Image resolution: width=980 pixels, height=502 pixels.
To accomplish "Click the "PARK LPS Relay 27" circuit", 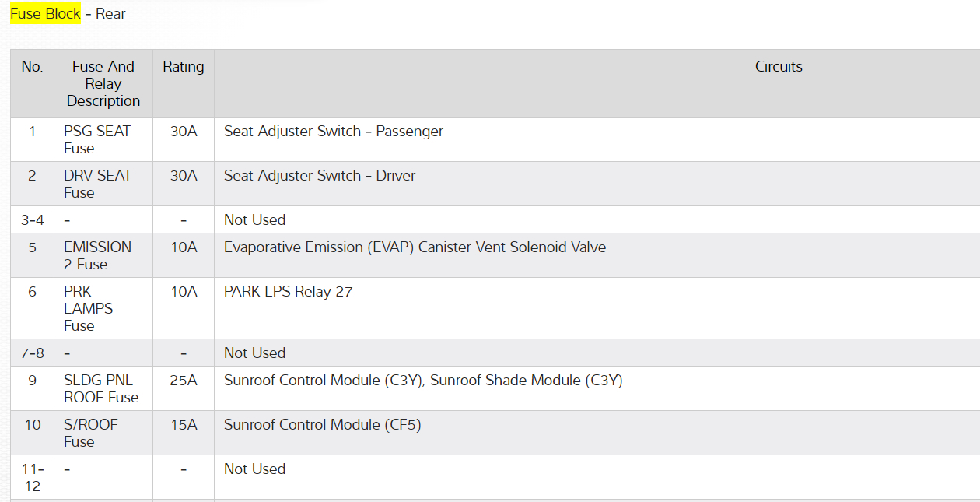I will tap(288, 292).
